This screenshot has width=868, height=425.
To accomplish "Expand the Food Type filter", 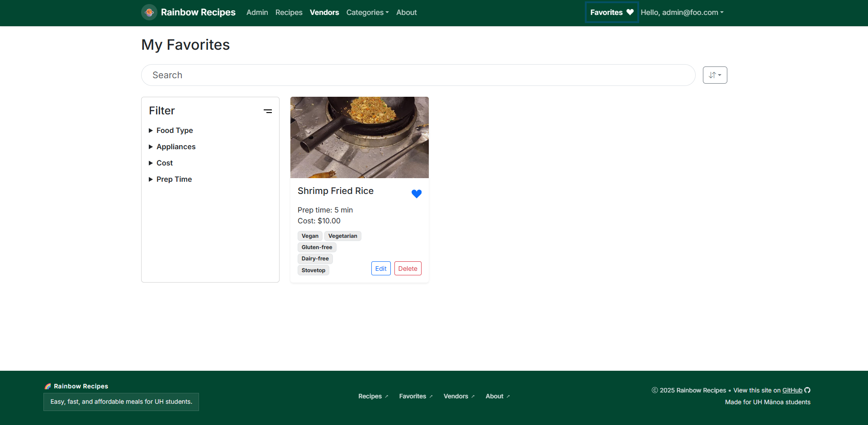I will [174, 130].
